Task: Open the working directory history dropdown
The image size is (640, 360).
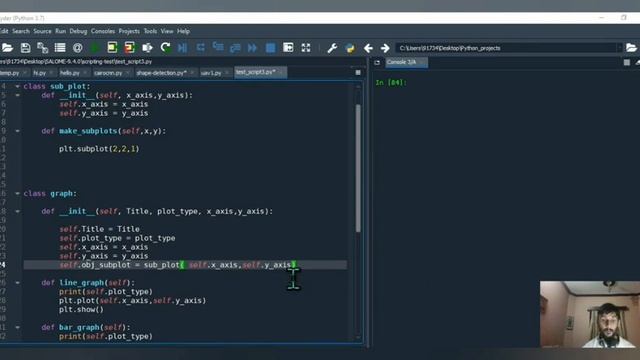Action: click(619, 48)
